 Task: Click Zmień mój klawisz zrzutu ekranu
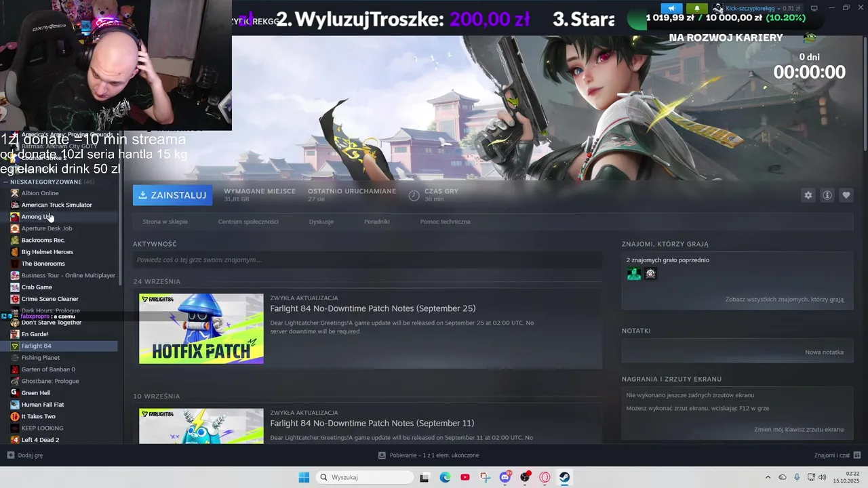click(799, 430)
